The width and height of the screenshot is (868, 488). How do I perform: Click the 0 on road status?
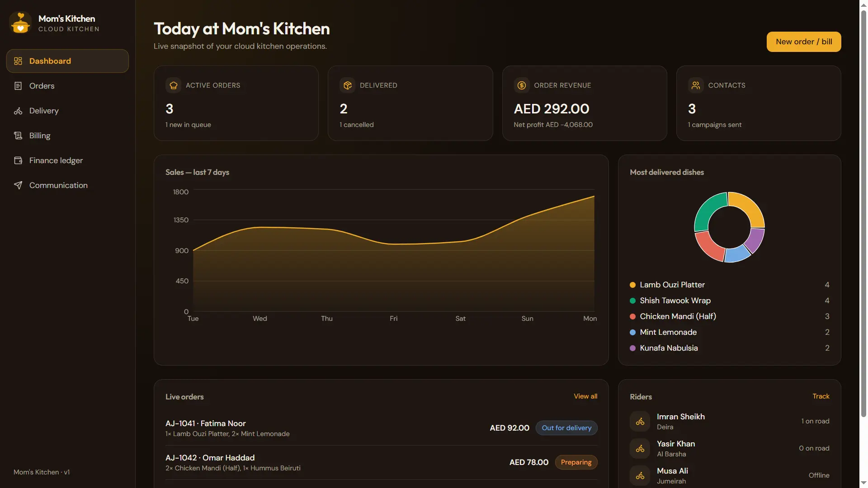(814, 448)
